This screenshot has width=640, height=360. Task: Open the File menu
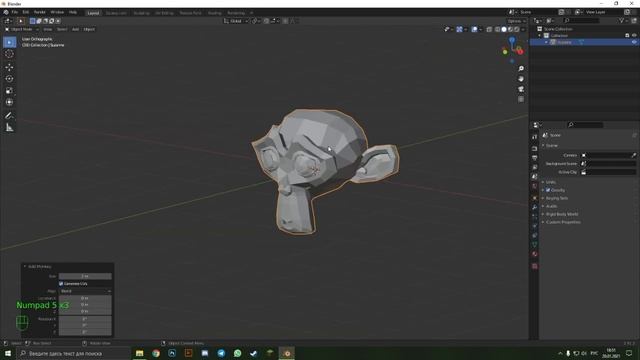(15, 13)
